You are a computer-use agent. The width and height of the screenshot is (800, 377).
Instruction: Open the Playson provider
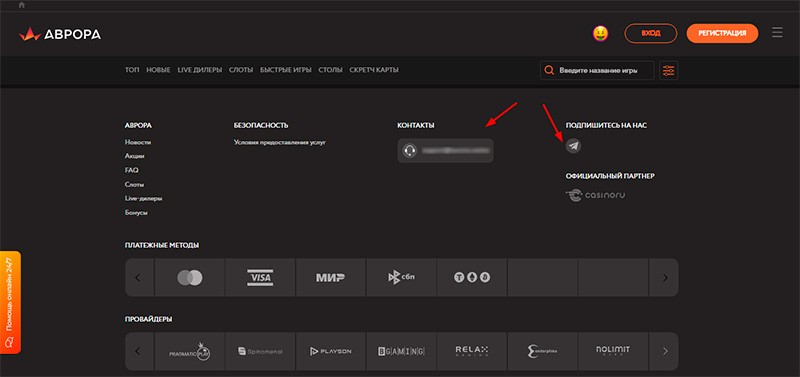tap(330, 351)
